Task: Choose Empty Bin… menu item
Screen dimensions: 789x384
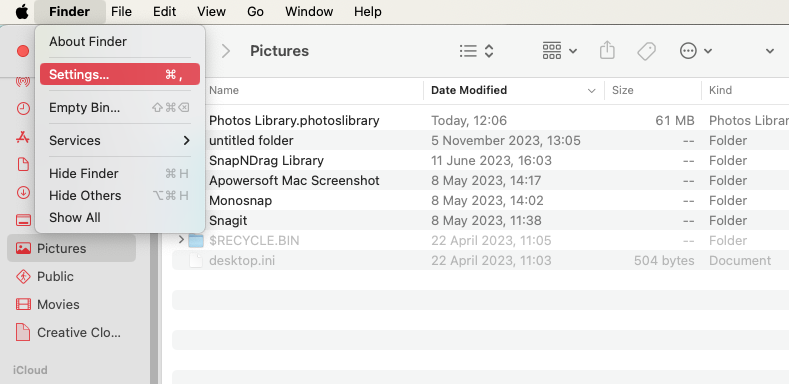Action: click(x=120, y=108)
